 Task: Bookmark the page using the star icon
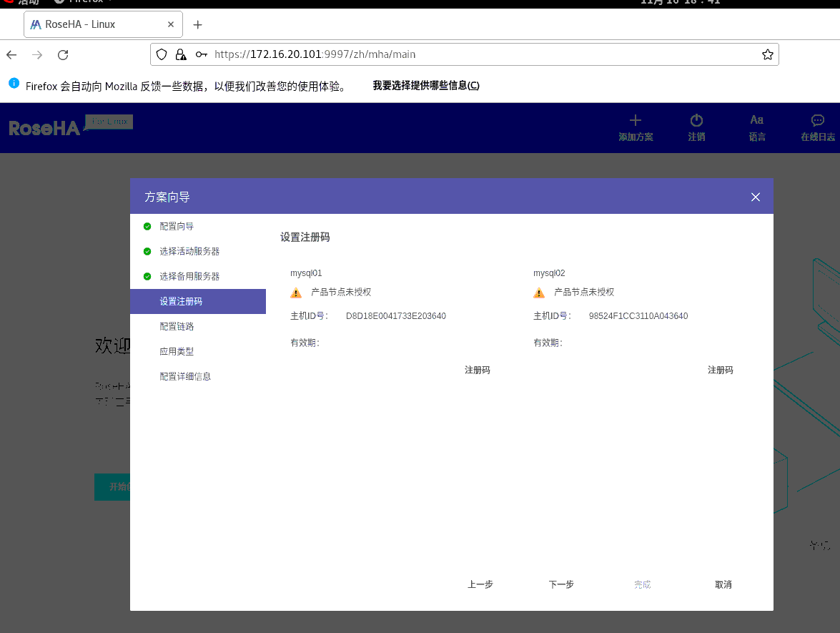pos(767,54)
